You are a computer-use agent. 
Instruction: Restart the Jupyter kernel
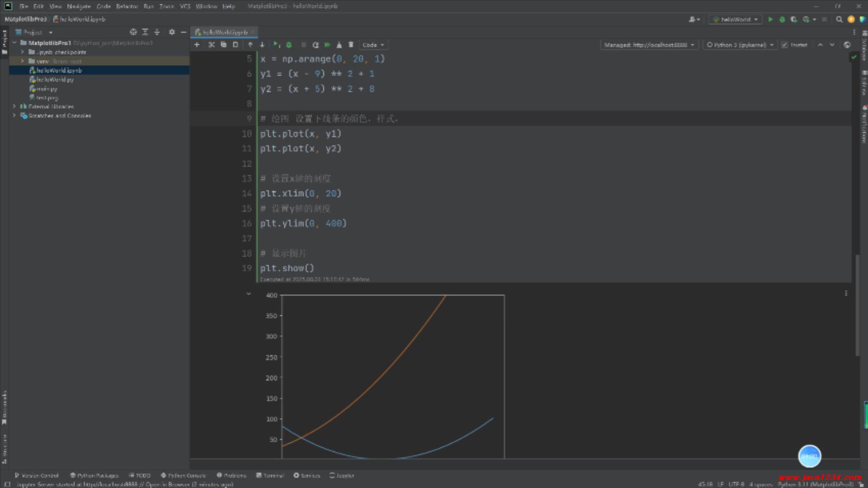(316, 45)
